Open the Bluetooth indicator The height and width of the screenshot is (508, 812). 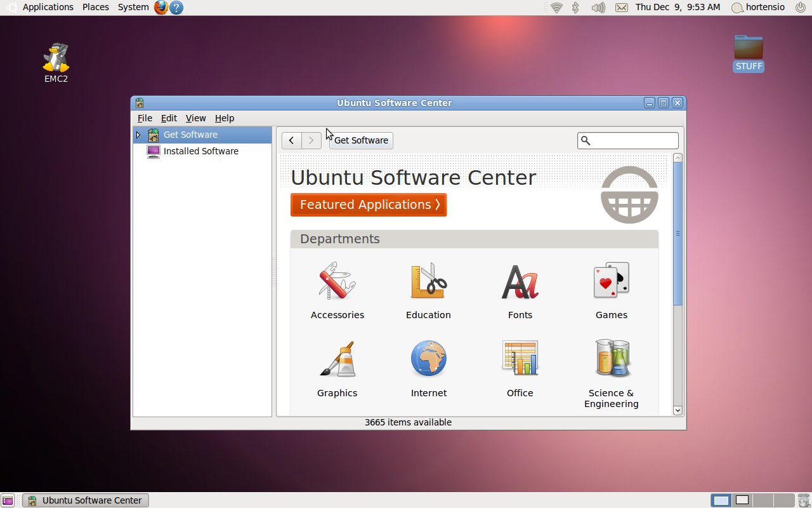[575, 8]
